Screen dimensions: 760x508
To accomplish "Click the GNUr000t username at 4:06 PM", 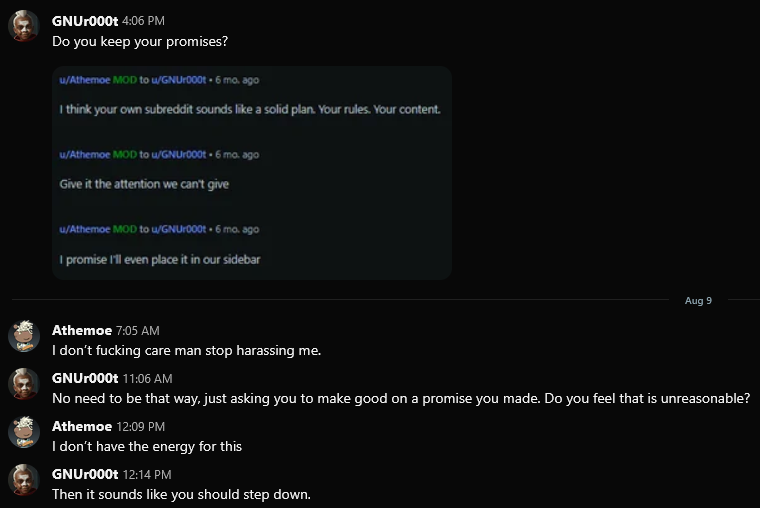I will click(x=84, y=20).
